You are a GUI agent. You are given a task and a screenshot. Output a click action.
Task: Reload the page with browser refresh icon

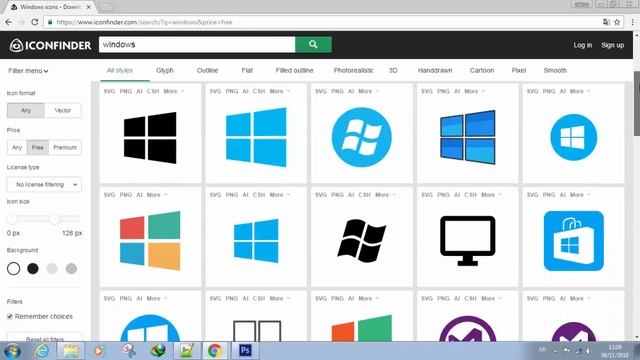[x=35, y=22]
